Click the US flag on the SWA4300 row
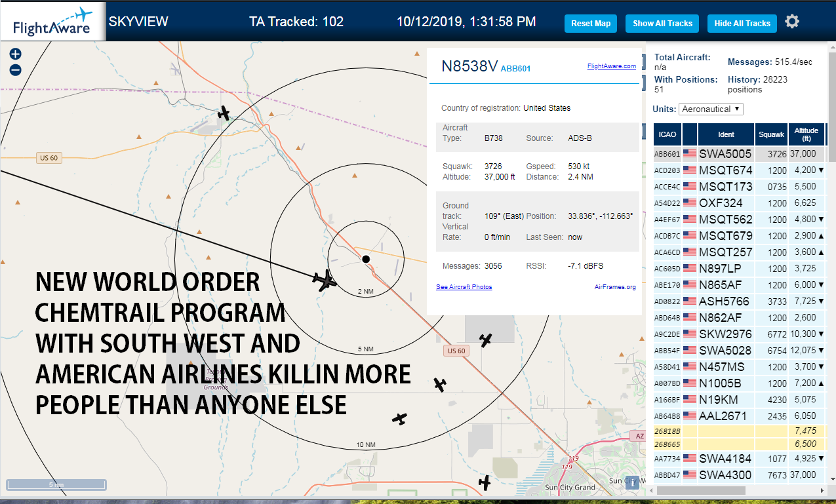 (x=689, y=475)
